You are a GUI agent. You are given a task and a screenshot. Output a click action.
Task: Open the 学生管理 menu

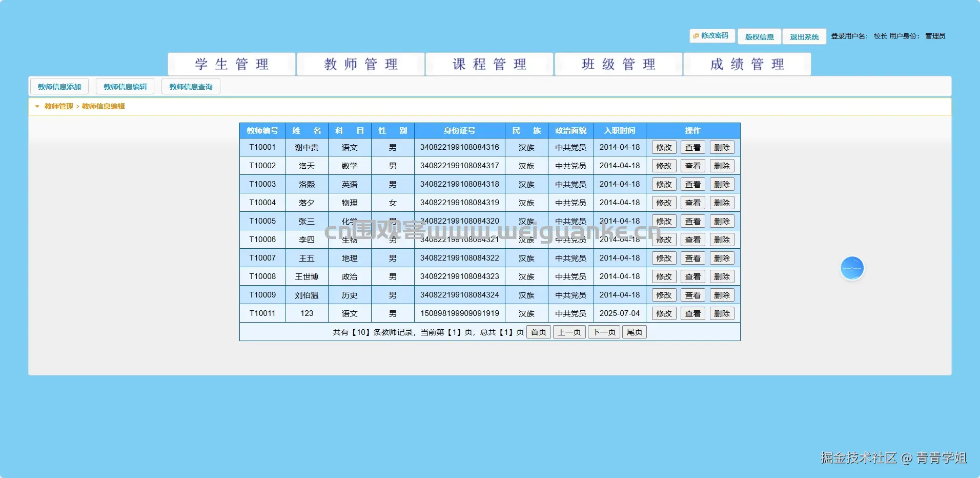(x=232, y=64)
